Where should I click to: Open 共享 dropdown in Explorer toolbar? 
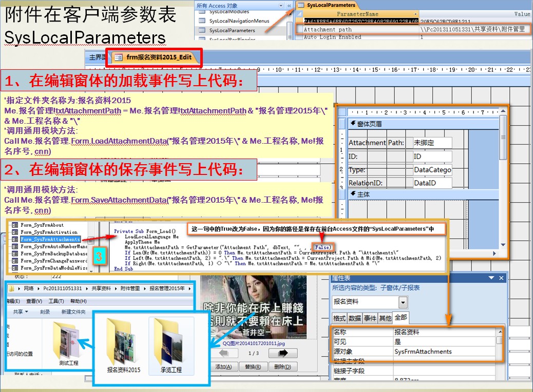tap(21, 312)
